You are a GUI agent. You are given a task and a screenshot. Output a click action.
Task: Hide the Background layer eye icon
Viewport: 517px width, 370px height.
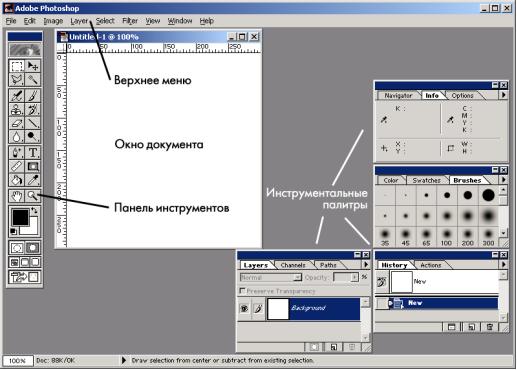click(244, 309)
